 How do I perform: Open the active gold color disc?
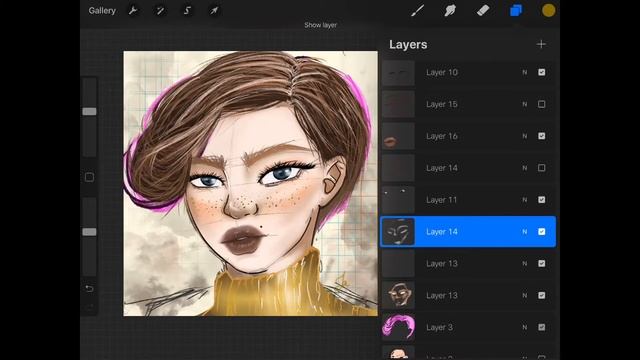click(x=548, y=11)
